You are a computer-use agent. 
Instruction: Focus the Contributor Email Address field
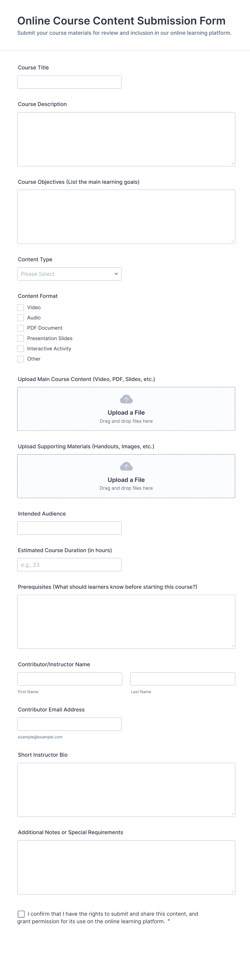pyautogui.click(x=69, y=724)
